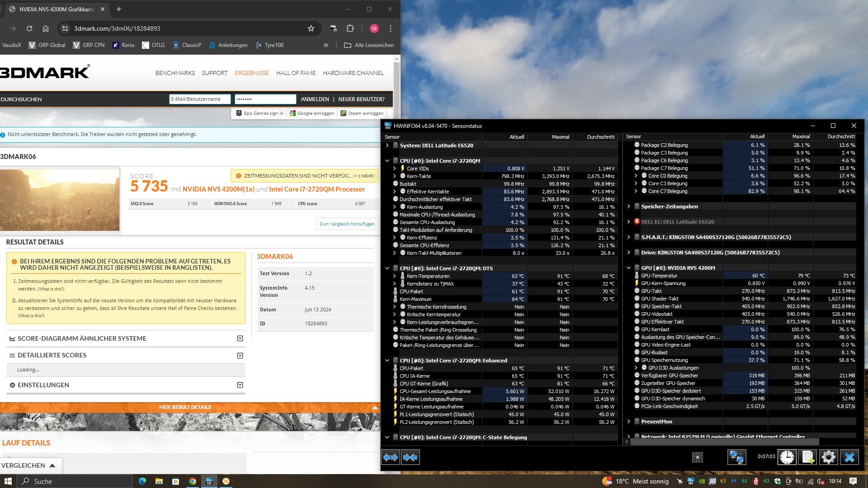This screenshot has width=868, height=488.
Task: Click HWiNFO expand columns arrows button
Action: [x=391, y=457]
